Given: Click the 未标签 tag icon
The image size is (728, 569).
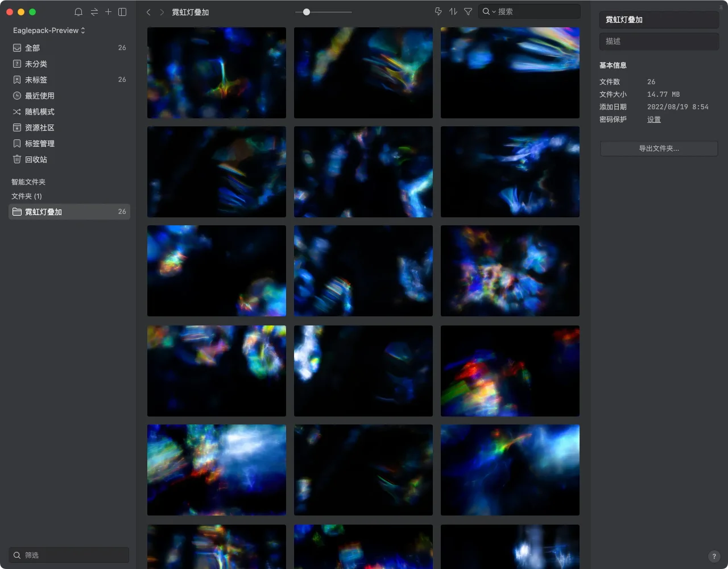Looking at the screenshot, I should pos(17,80).
